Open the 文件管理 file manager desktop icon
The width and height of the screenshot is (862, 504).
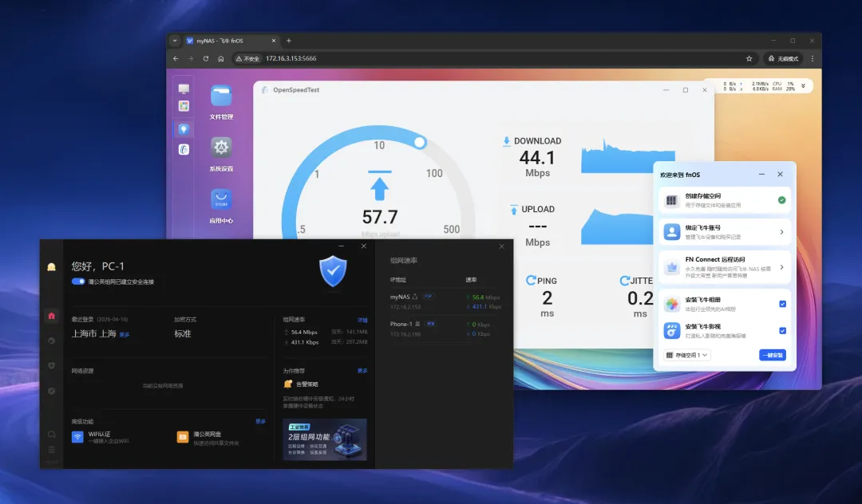[x=221, y=96]
